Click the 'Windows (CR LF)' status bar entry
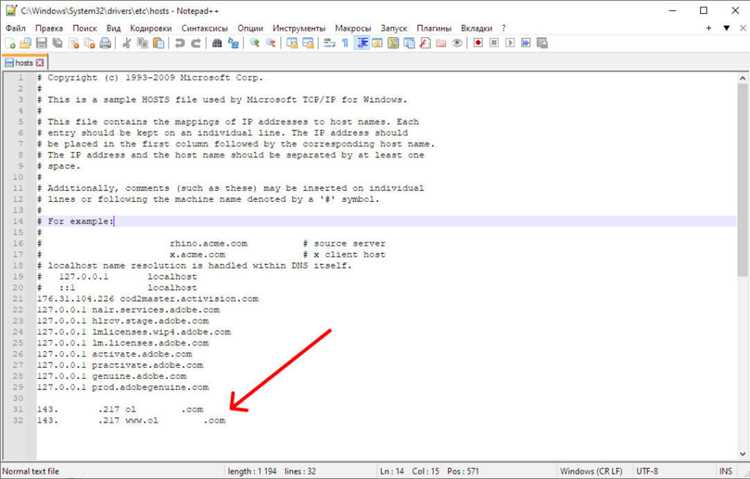 point(591,471)
